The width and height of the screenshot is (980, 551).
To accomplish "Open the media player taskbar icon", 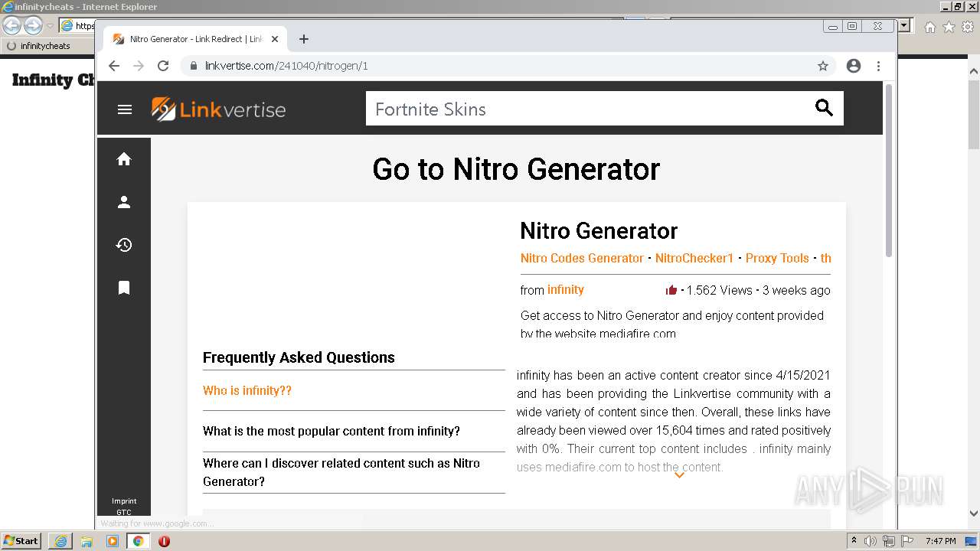I will [113, 541].
